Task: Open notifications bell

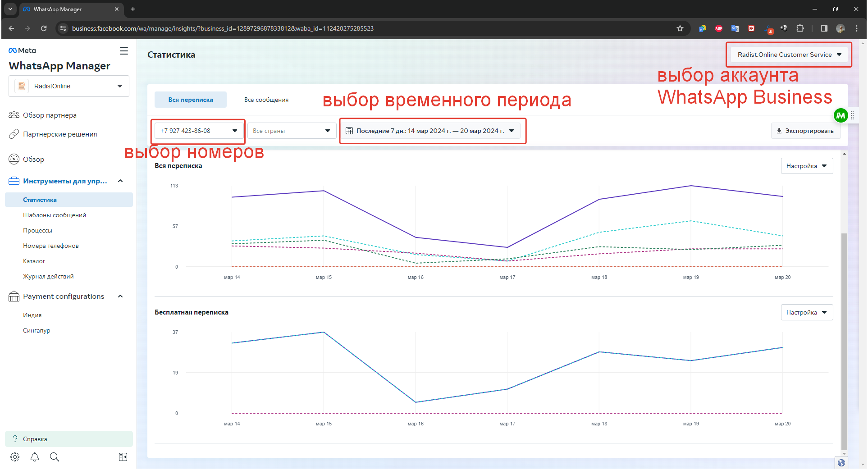Action: click(x=35, y=457)
